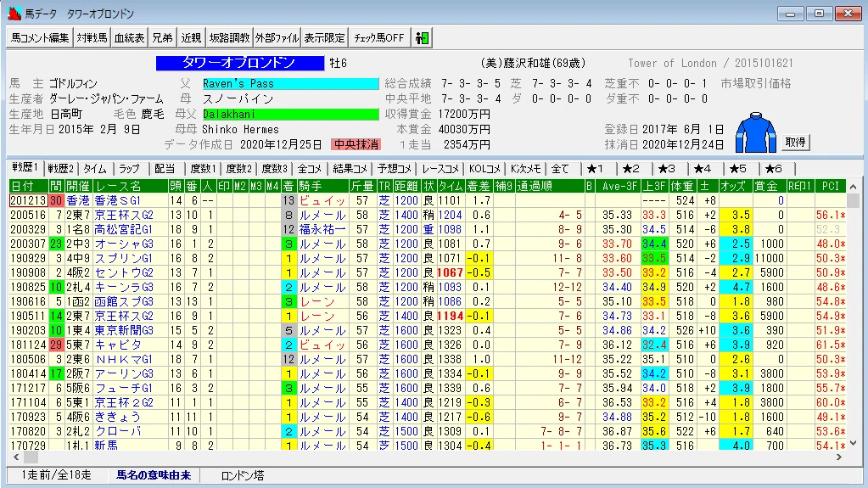
Task: Switch to the 度数3 tab
Action: click(x=275, y=169)
